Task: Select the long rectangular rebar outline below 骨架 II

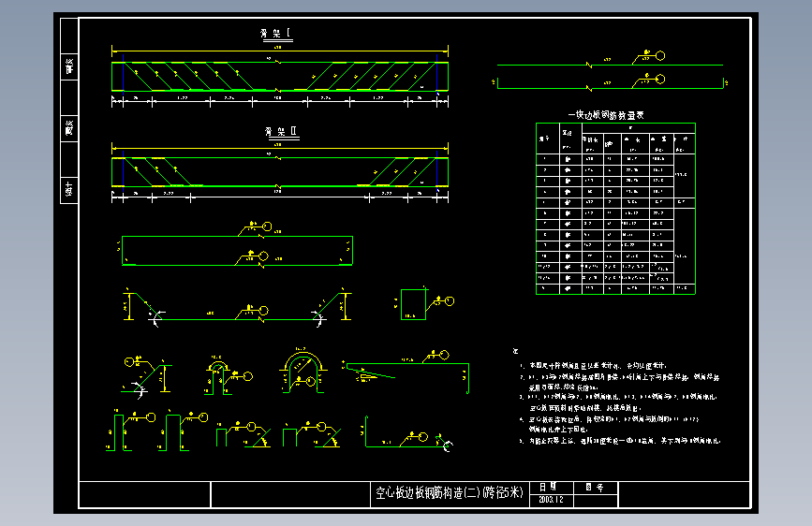Action: pyautogui.click(x=237, y=251)
